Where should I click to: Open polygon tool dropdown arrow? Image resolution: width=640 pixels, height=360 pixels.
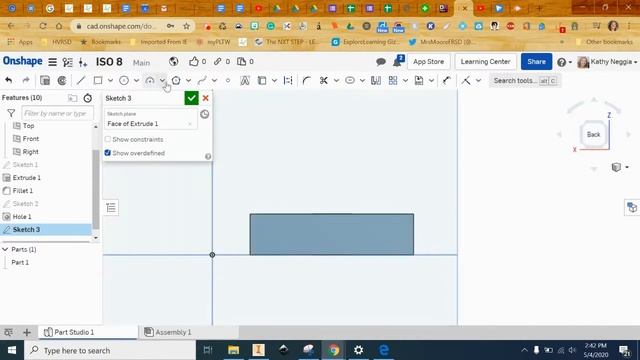click(188, 80)
